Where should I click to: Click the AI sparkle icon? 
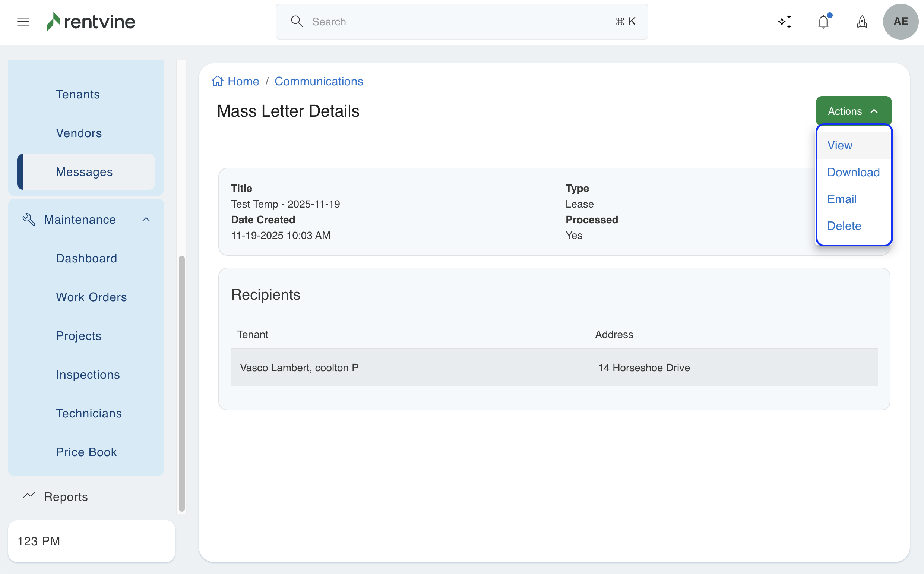point(784,22)
